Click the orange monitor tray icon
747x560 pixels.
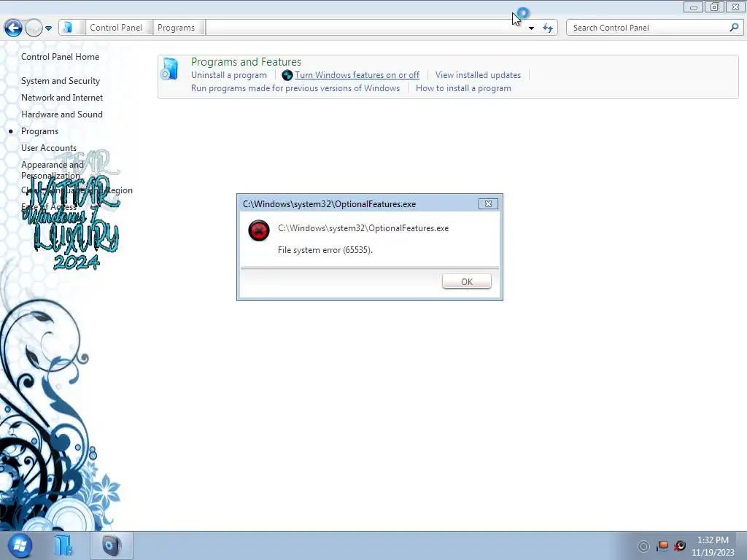pyautogui.click(x=662, y=546)
